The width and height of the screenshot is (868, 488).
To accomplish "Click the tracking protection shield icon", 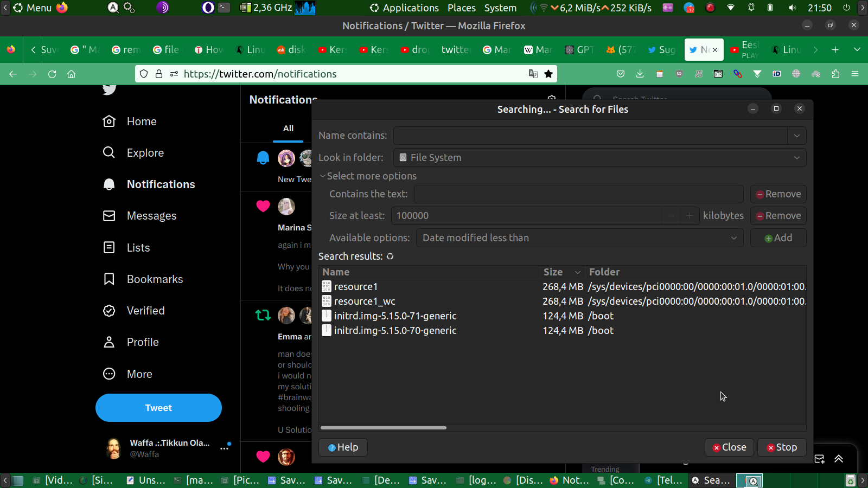I will pyautogui.click(x=144, y=74).
